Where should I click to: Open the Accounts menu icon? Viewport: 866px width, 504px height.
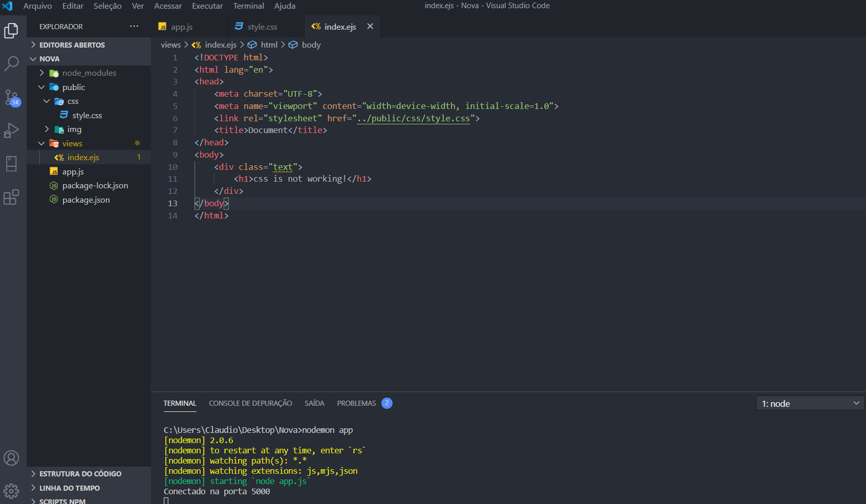point(11,458)
